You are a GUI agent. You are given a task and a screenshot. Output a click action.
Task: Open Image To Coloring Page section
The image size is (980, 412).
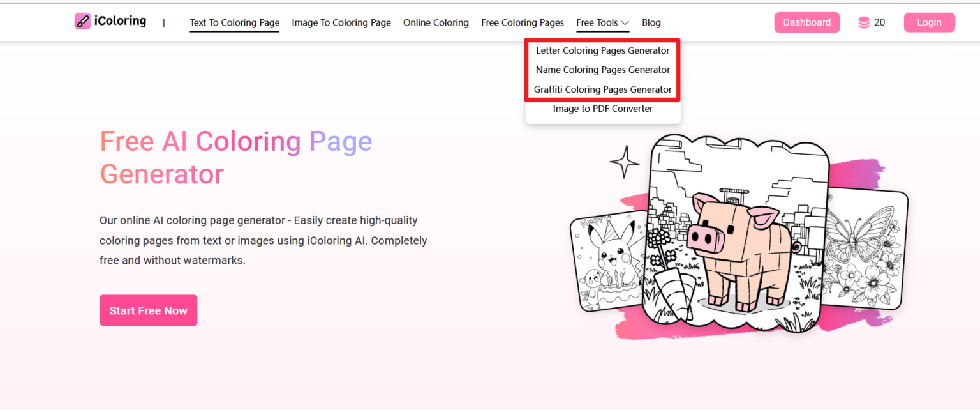point(341,22)
